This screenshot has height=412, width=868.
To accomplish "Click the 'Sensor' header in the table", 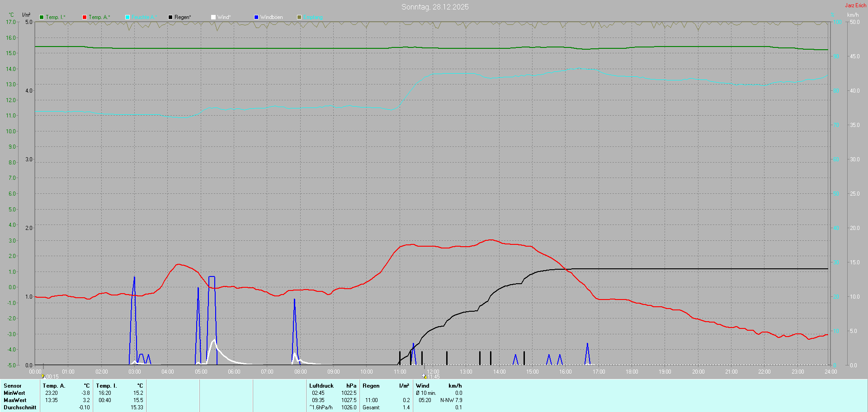I will pos(13,386).
